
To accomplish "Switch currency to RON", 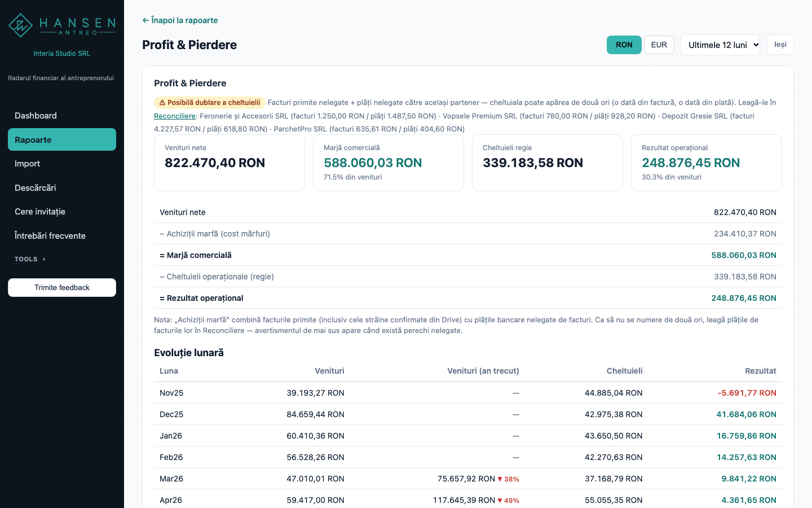I will click(624, 45).
